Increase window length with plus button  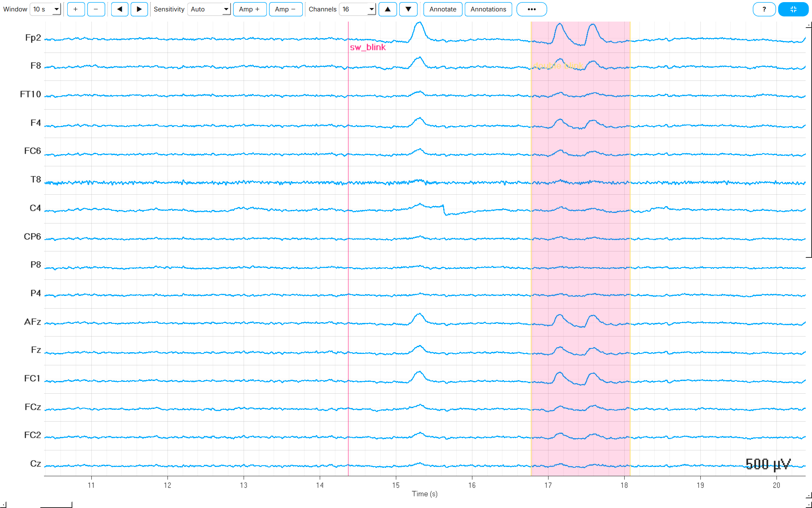coord(76,9)
